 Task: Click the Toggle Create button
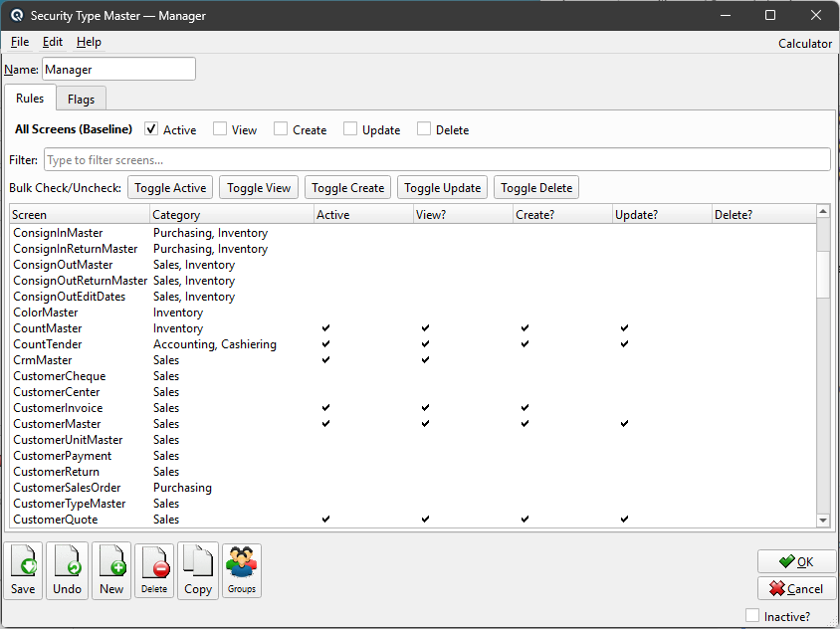(x=347, y=188)
